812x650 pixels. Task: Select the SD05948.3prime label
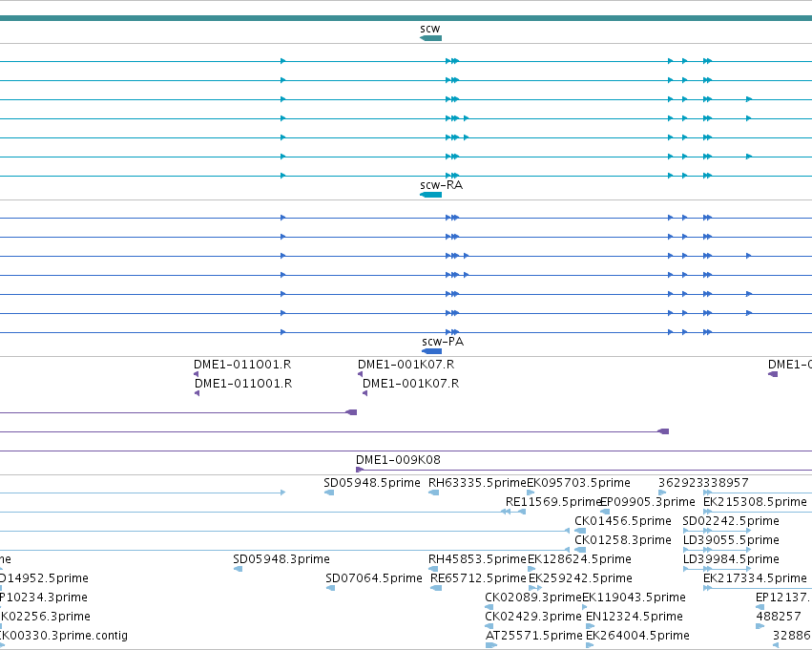tap(281, 559)
